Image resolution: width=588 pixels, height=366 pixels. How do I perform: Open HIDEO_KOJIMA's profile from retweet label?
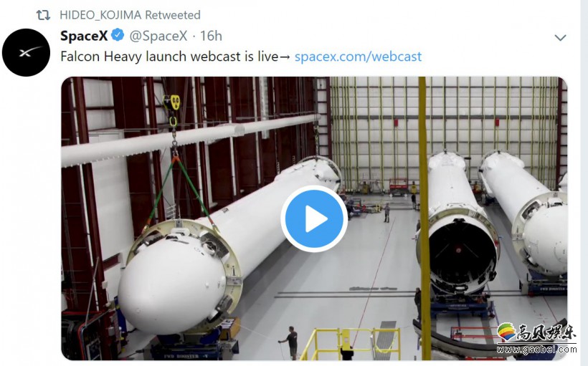(100, 15)
